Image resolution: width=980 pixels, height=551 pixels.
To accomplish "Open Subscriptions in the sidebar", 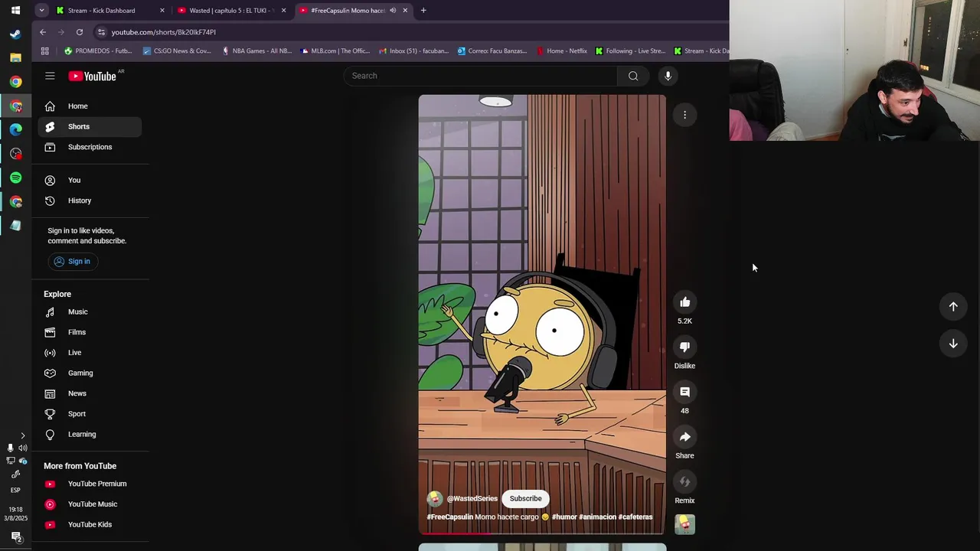I will click(90, 147).
